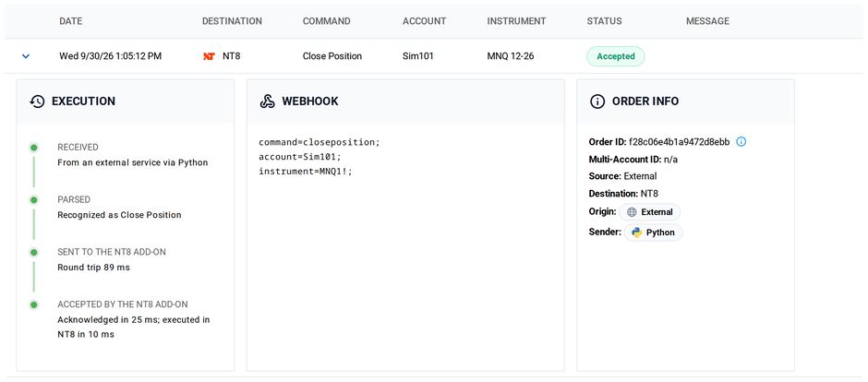Click the Close Position command cell

(x=332, y=56)
